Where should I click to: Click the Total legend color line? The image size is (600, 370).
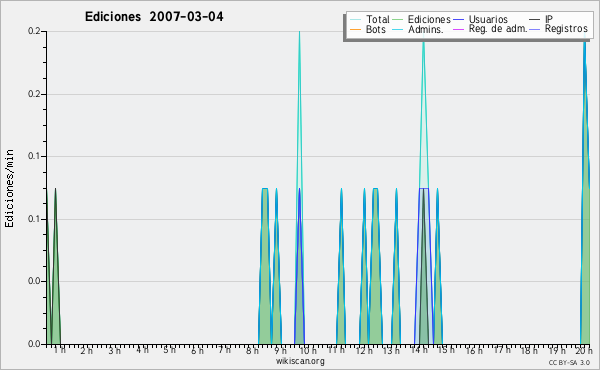pyautogui.click(x=355, y=20)
